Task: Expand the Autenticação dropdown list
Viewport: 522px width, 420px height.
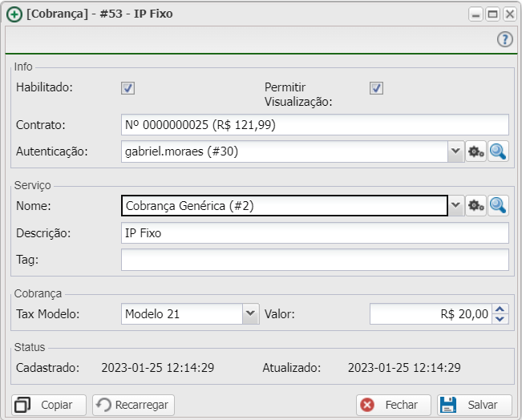Action: [455, 151]
